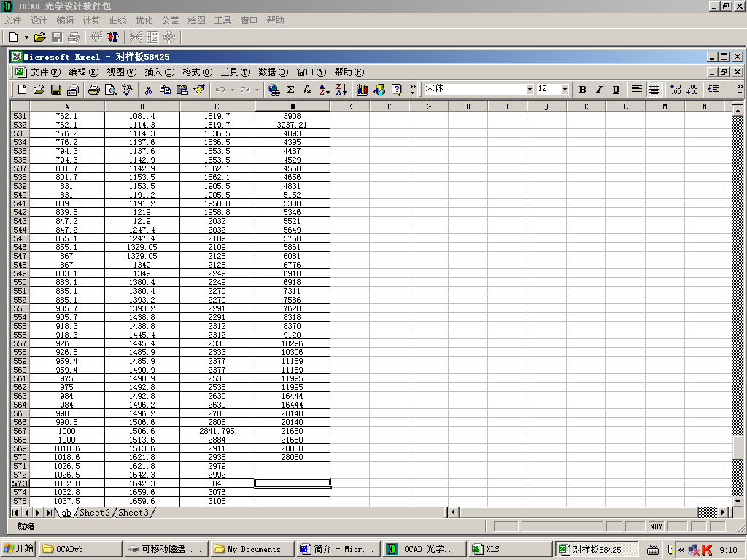Click the spelling check icon
The height and width of the screenshot is (560, 747).
[x=128, y=90]
